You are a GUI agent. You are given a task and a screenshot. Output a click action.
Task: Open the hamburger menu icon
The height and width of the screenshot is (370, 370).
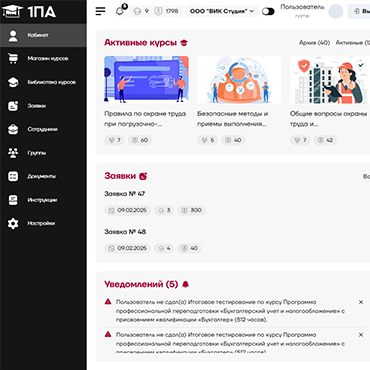(100, 11)
